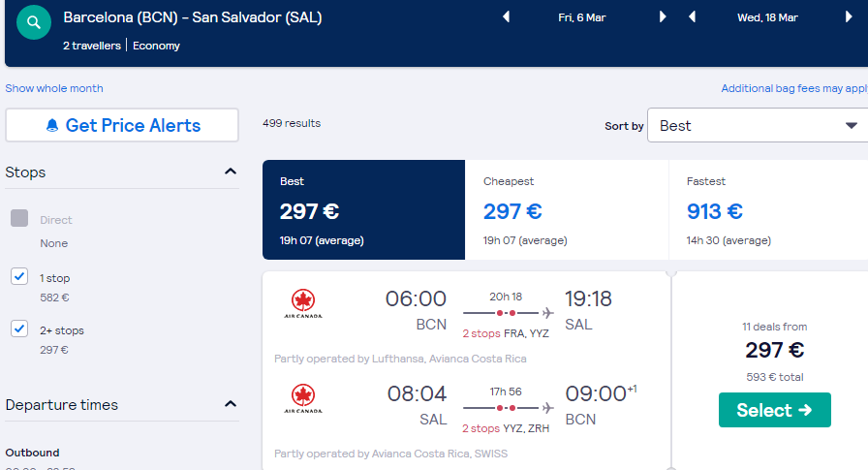Collapse the Stops filter section
Screen dimensions: 868x470
tap(231, 172)
